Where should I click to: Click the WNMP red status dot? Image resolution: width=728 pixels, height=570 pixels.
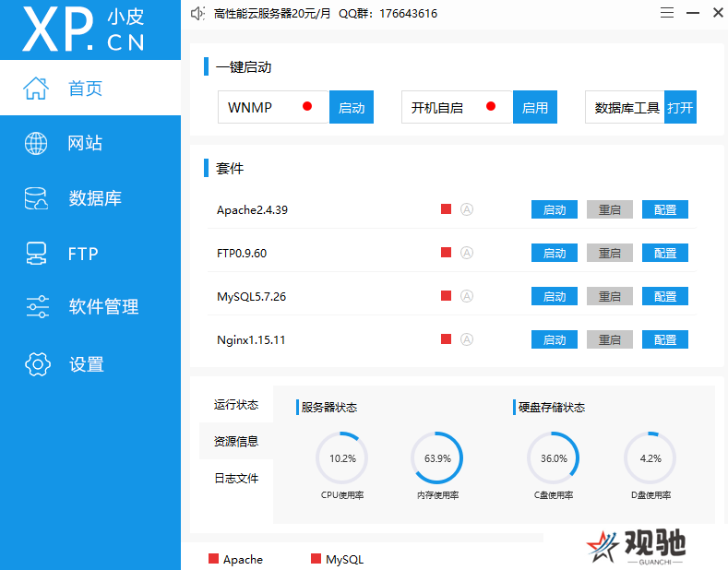click(307, 106)
